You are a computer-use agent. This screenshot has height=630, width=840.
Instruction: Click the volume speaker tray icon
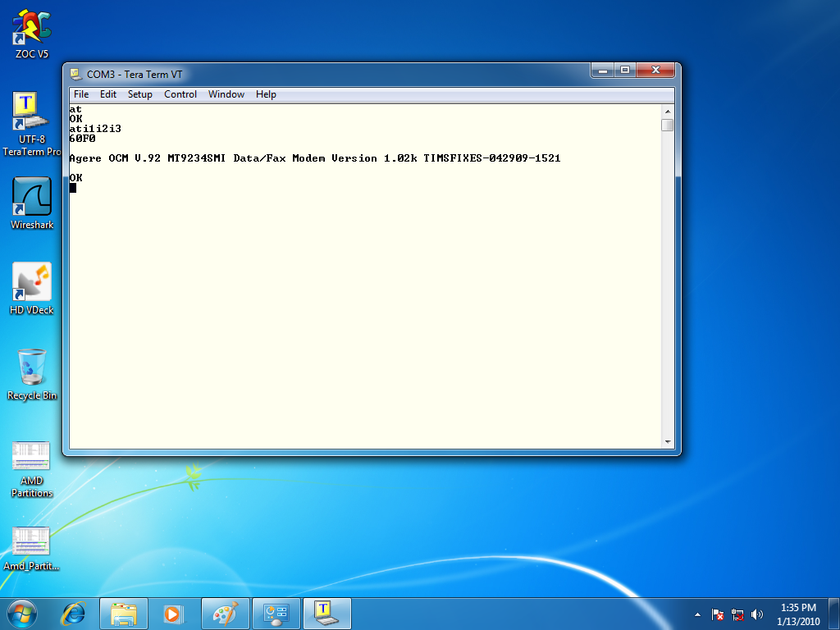[756, 614]
